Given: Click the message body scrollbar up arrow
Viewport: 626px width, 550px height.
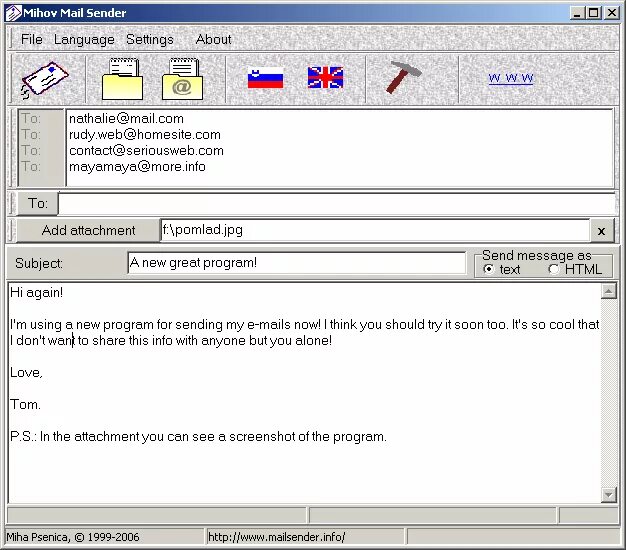Looking at the screenshot, I should coord(608,292).
